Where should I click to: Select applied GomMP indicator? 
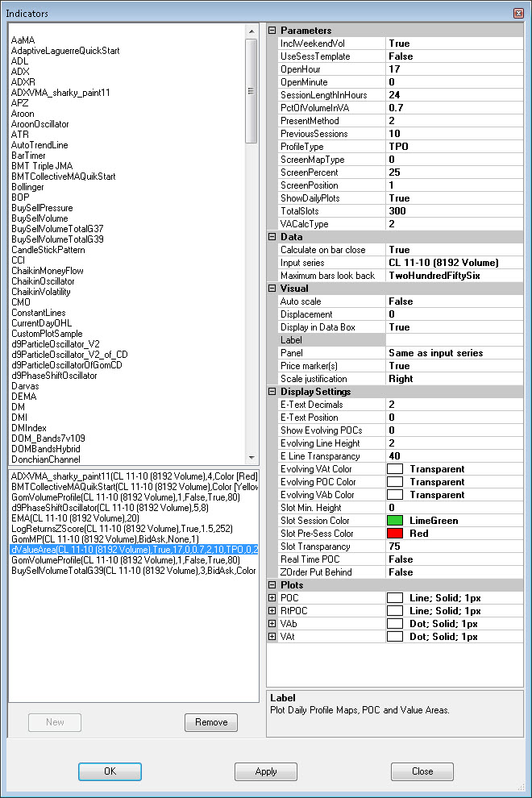click(x=105, y=539)
